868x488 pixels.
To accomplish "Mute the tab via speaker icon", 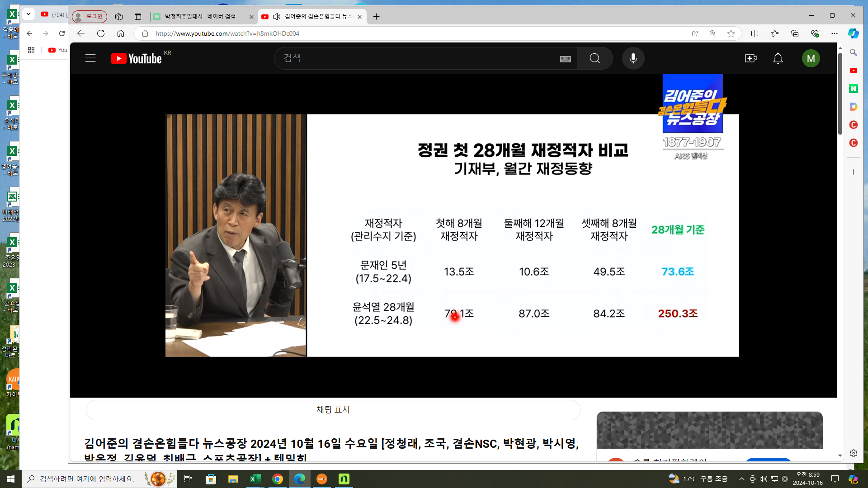I will click(277, 17).
